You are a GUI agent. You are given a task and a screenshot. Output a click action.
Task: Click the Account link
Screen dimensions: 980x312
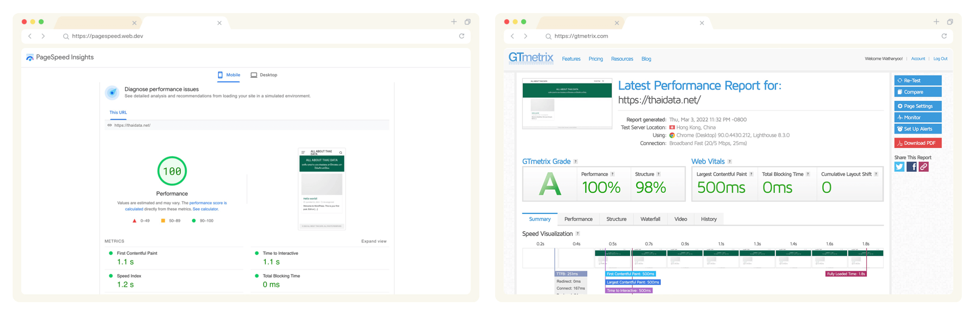tap(918, 58)
